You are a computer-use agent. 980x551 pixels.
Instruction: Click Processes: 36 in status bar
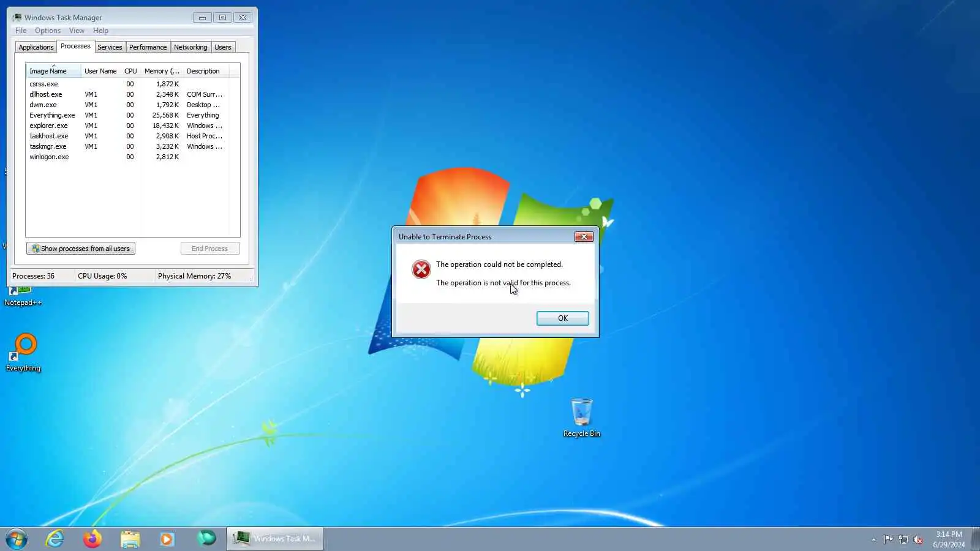pyautogui.click(x=33, y=276)
